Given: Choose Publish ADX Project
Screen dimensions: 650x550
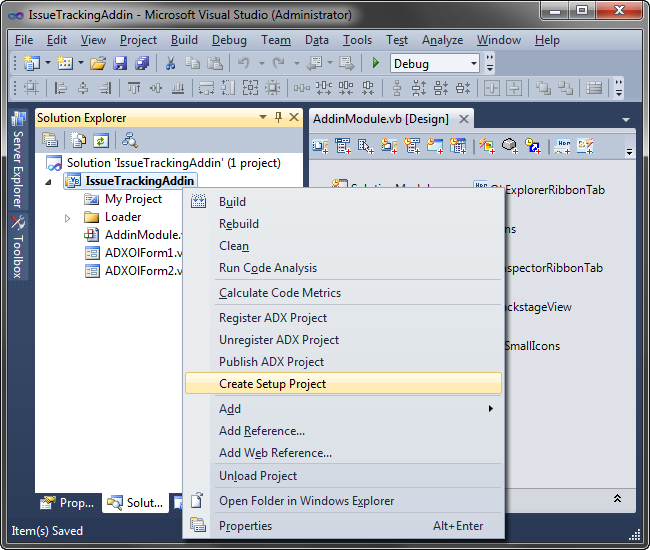Looking at the screenshot, I should coord(343,362).
